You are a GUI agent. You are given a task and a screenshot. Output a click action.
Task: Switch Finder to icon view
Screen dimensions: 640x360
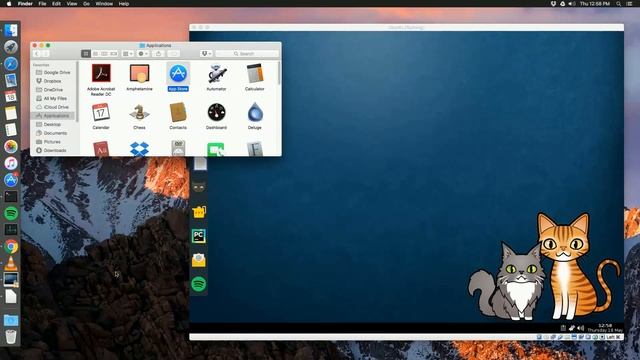coord(86,53)
